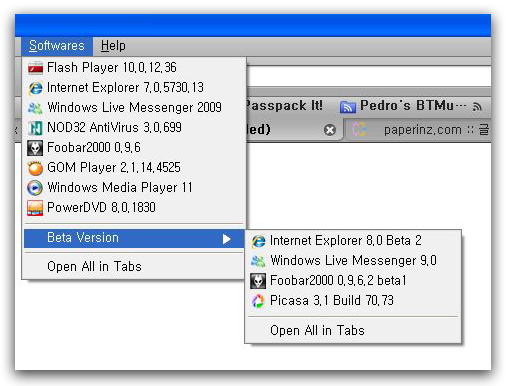Click the Windows Media Player 11 icon
Screen dimensions: 506x386
click(35, 188)
